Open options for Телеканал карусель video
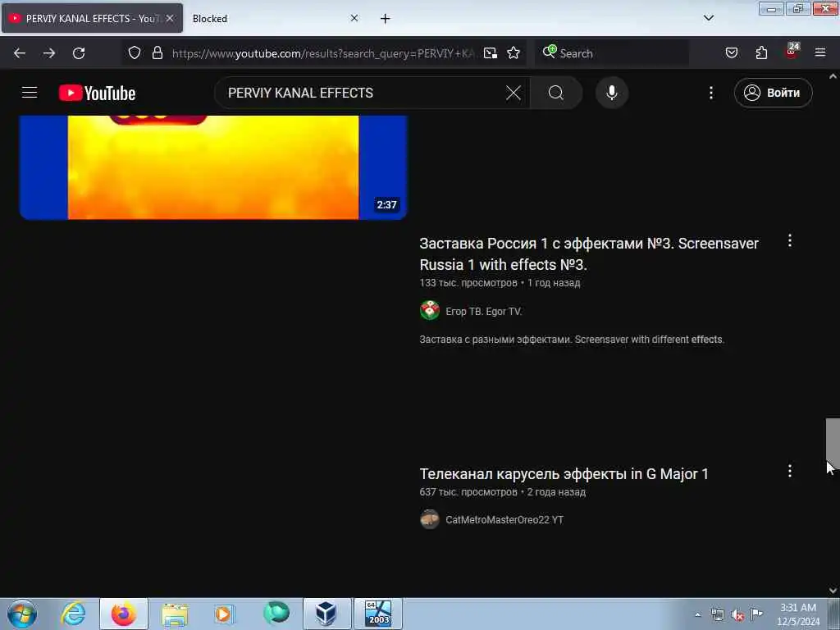840x630 pixels. 790,471
